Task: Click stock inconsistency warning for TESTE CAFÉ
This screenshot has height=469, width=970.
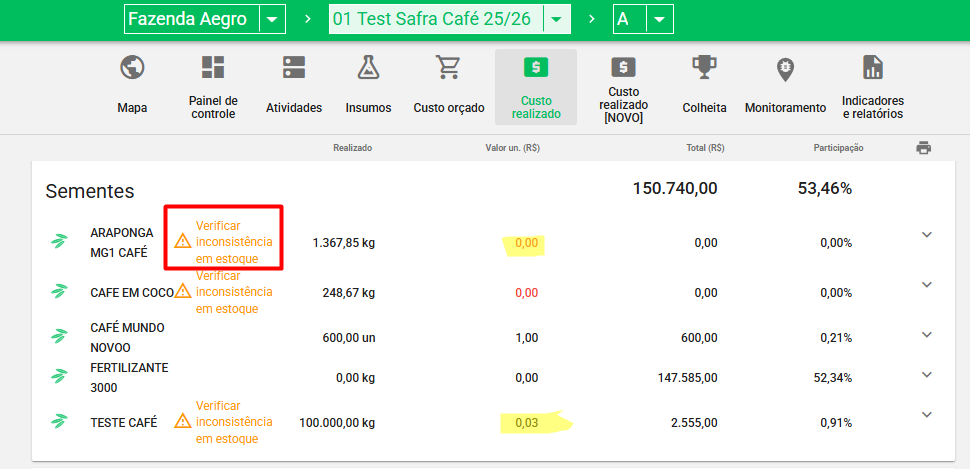Action: point(233,422)
